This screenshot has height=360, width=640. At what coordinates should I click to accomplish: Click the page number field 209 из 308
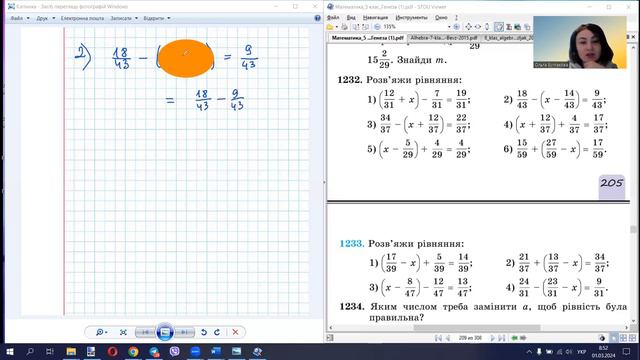pyautogui.click(x=470, y=338)
